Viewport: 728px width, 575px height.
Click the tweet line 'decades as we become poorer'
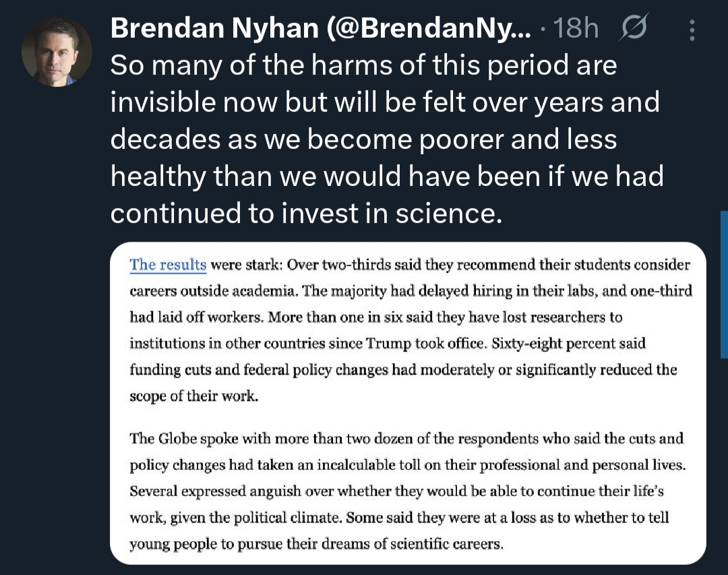[x=364, y=140]
